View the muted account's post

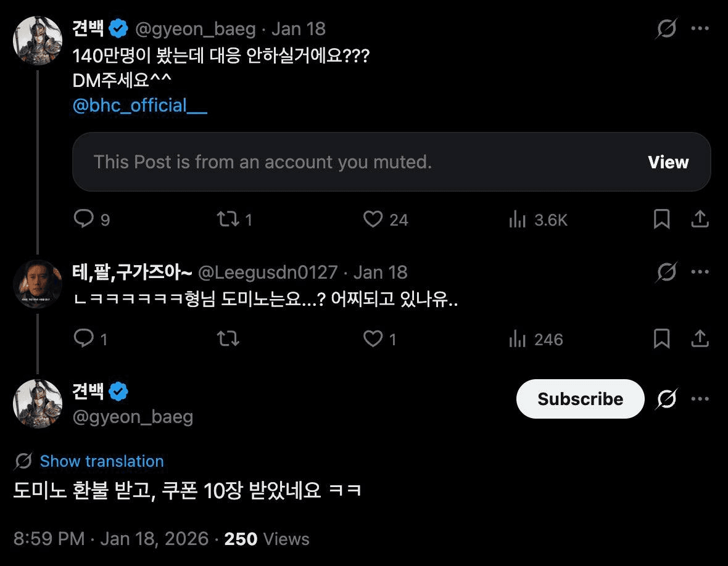coord(668,162)
